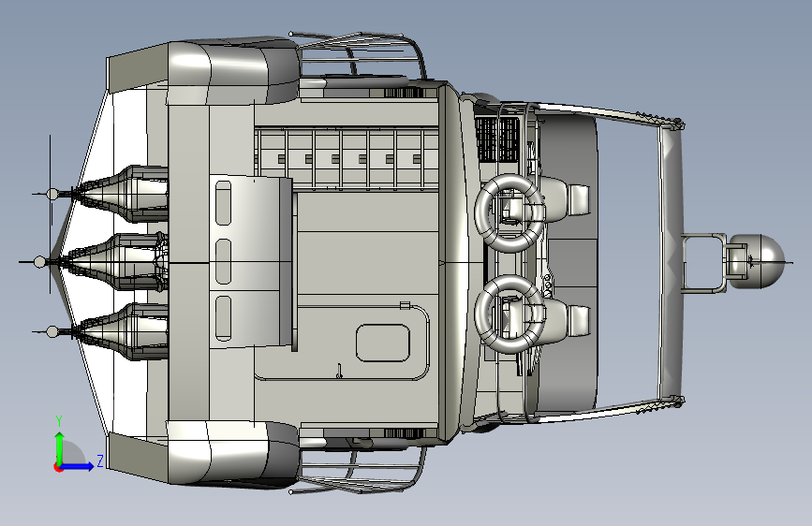Image resolution: width=812 pixels, height=526 pixels.
Task: Select the red origin point of the triad
Action: (58, 467)
